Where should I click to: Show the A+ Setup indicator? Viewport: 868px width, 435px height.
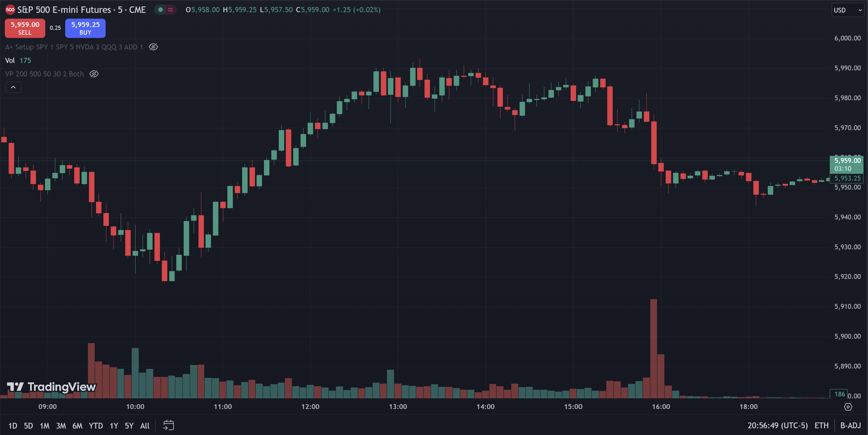tap(153, 47)
